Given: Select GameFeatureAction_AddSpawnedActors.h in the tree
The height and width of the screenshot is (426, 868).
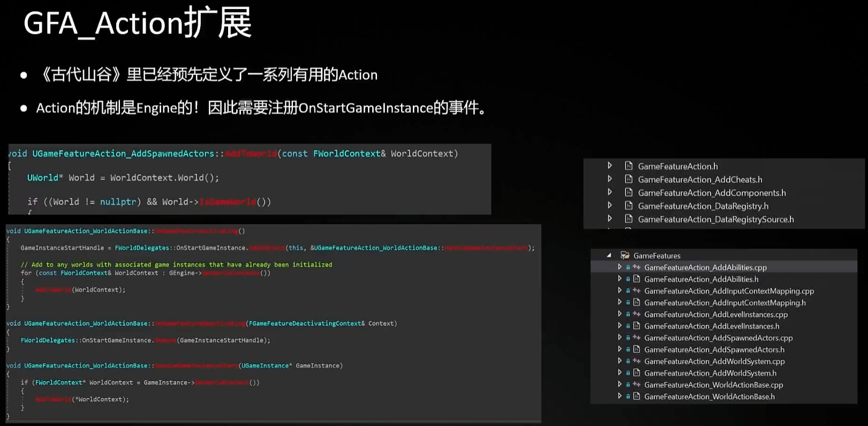Looking at the screenshot, I should [x=714, y=350].
